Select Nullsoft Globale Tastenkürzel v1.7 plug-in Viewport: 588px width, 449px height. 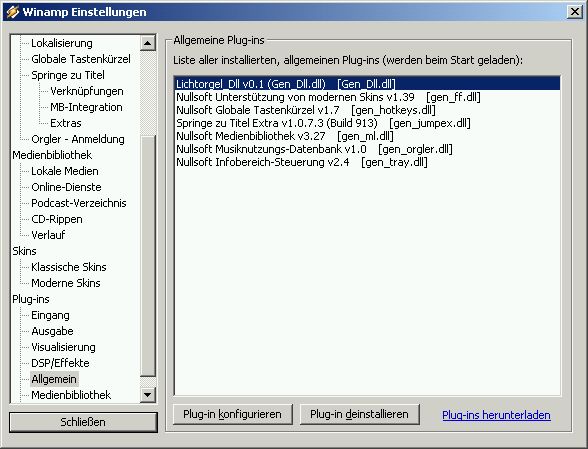pyautogui.click(x=367, y=110)
